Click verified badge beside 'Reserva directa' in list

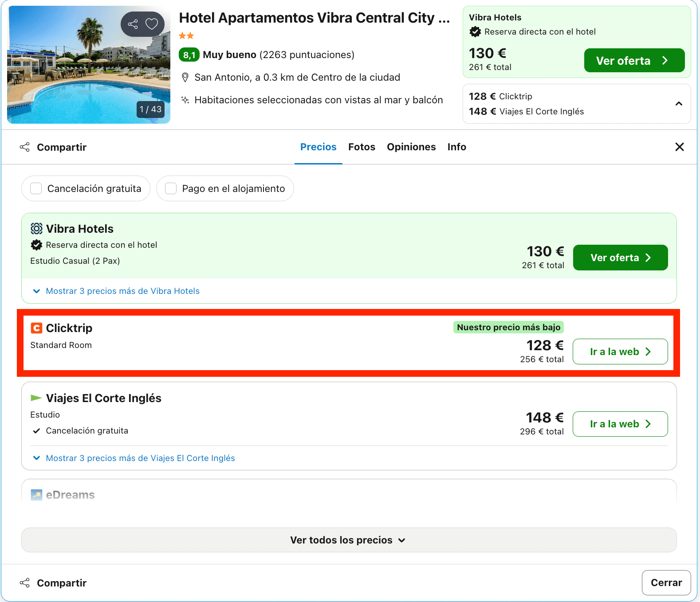pyautogui.click(x=36, y=245)
